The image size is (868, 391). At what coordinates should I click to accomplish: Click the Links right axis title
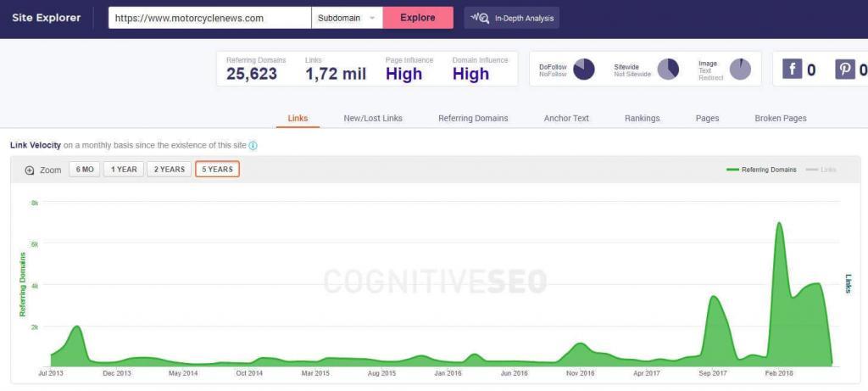pos(848,283)
